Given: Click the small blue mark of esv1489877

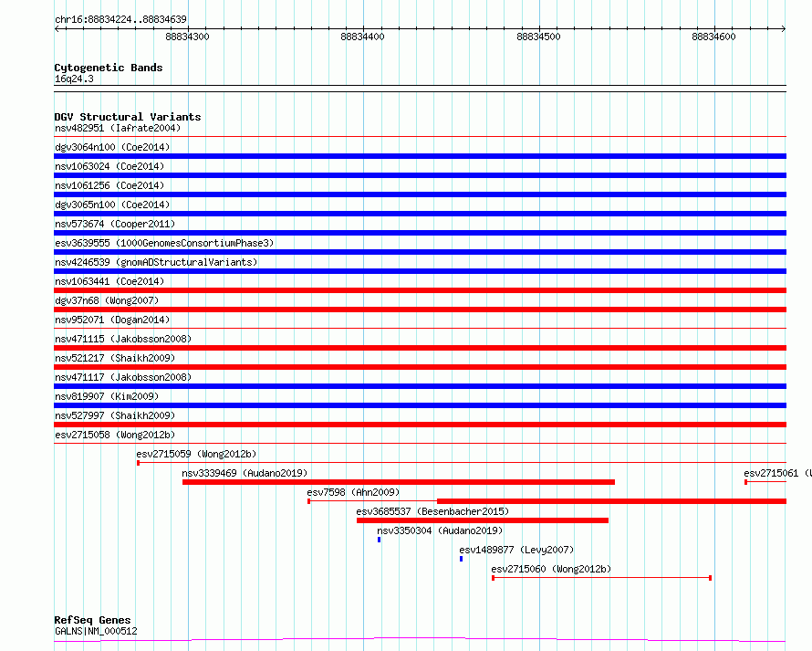Looking at the screenshot, I should (461, 559).
